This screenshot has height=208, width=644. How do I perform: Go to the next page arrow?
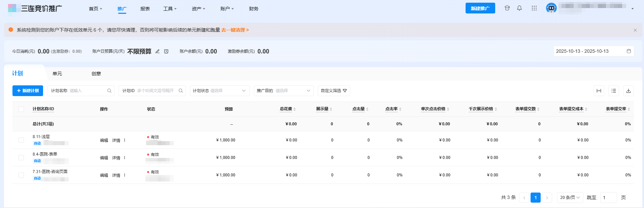pyautogui.click(x=547, y=198)
